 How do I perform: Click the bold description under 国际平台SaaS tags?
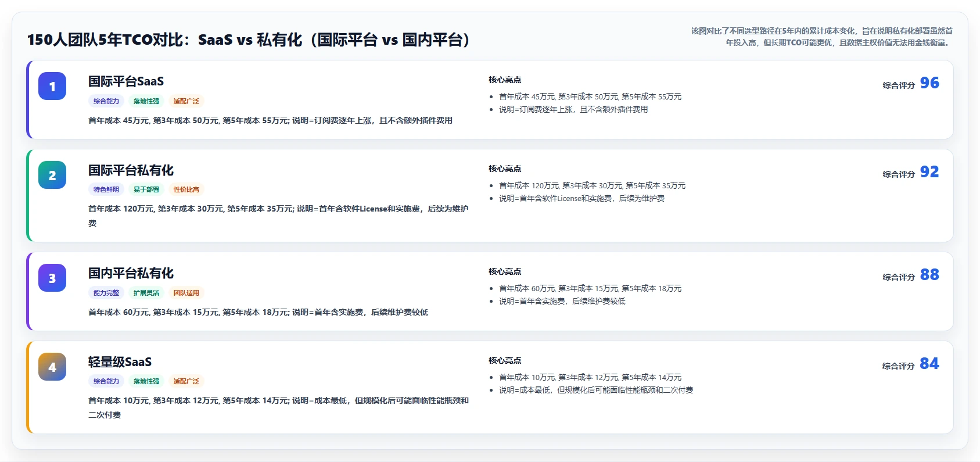[270, 120]
